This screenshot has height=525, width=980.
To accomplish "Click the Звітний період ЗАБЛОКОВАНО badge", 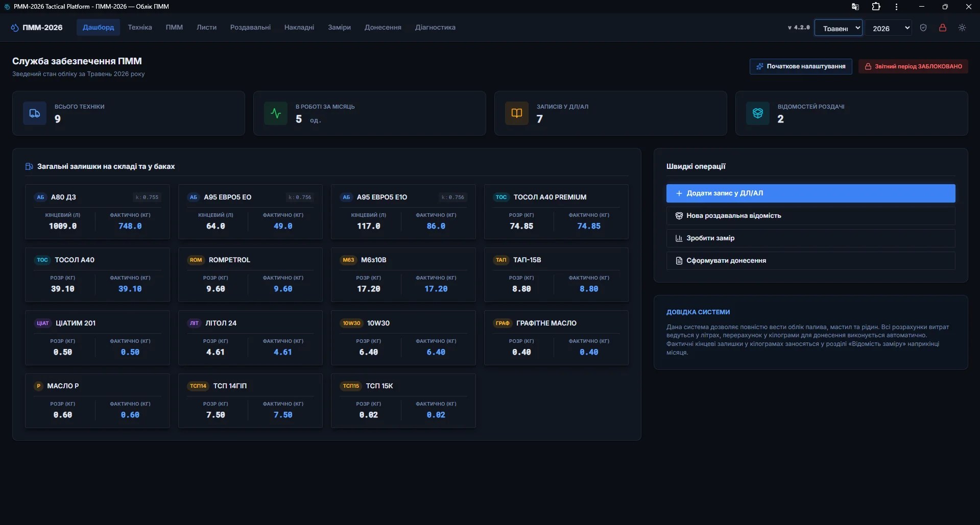I will pos(913,67).
